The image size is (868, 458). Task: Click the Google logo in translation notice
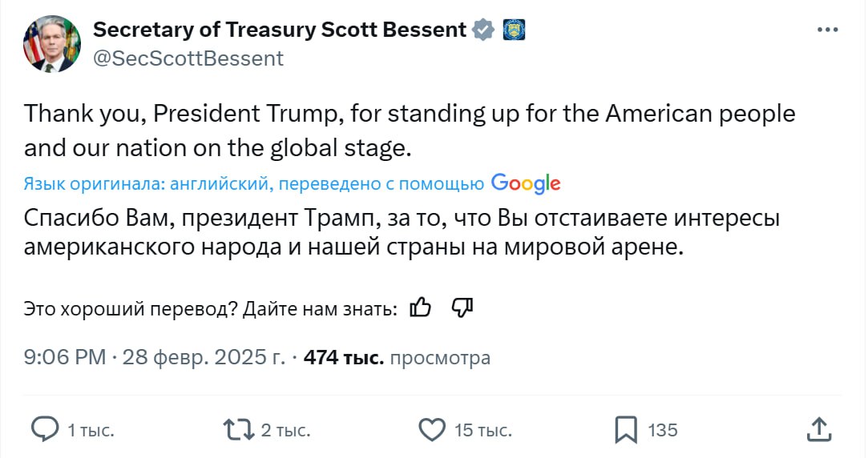click(x=525, y=183)
